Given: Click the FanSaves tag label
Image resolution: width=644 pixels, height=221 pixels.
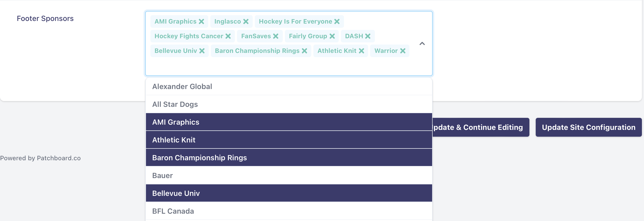Looking at the screenshot, I should (x=256, y=36).
